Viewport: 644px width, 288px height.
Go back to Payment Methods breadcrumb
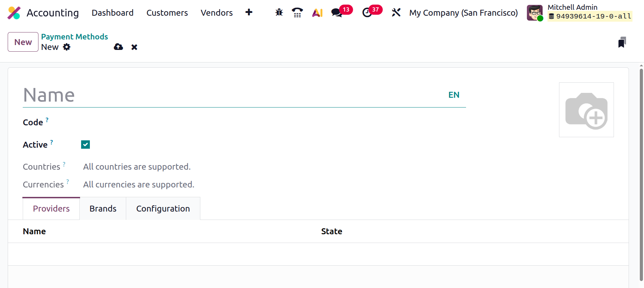(x=74, y=37)
